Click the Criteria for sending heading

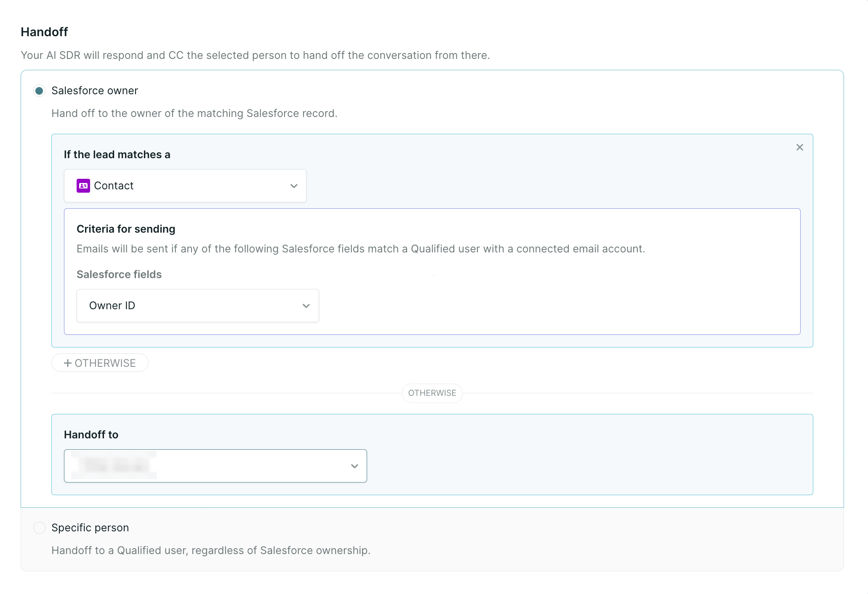point(125,229)
